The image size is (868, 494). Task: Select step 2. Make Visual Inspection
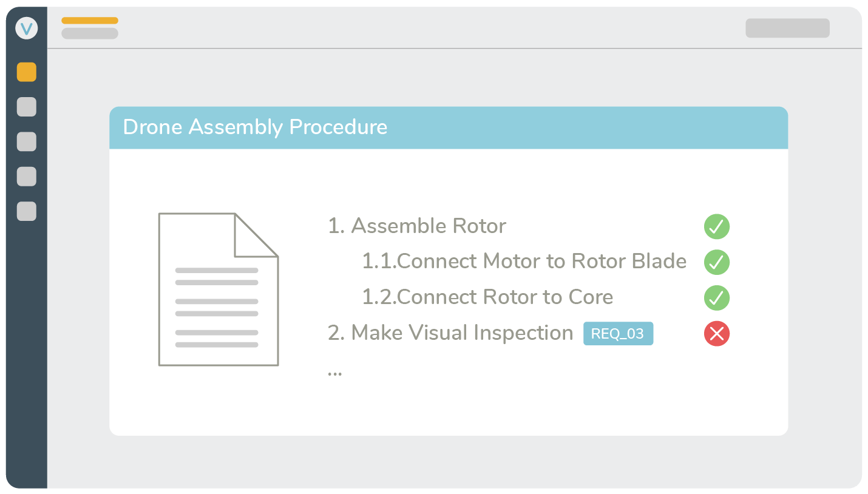450,333
